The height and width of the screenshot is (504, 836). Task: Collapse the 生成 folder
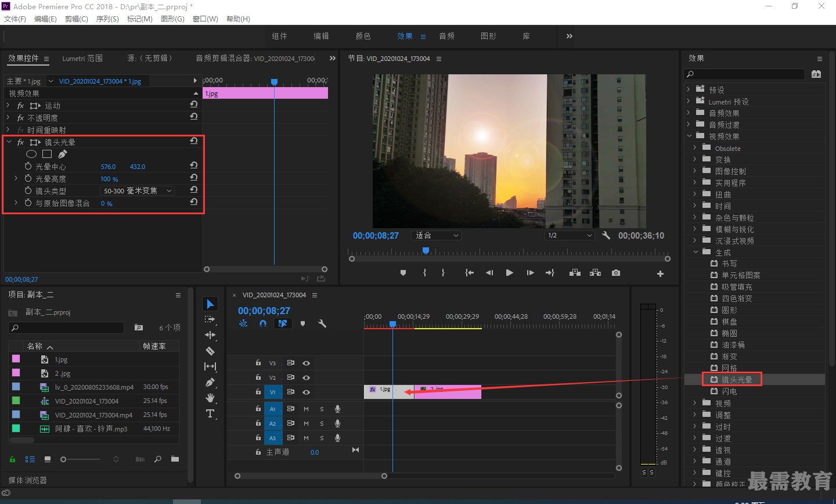[696, 252]
